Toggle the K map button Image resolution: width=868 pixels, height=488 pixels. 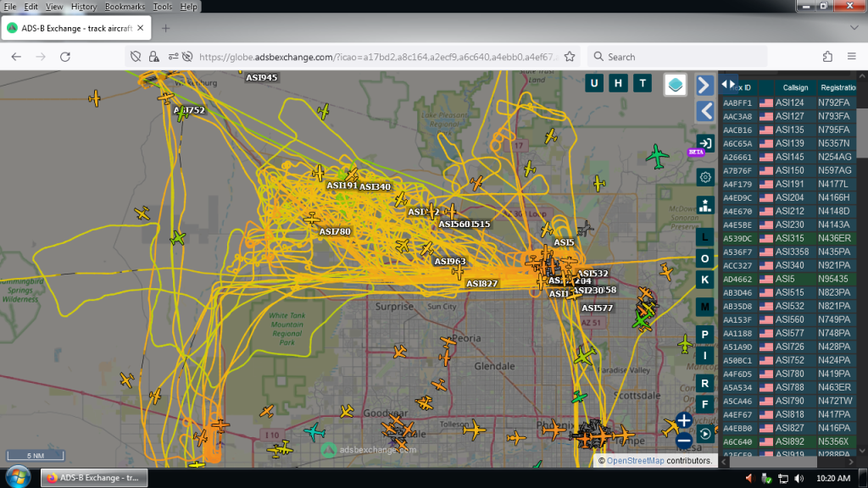pyautogui.click(x=704, y=280)
